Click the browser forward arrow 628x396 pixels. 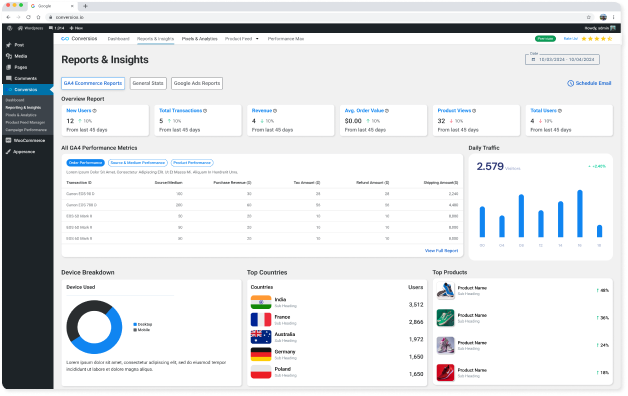(x=18, y=17)
